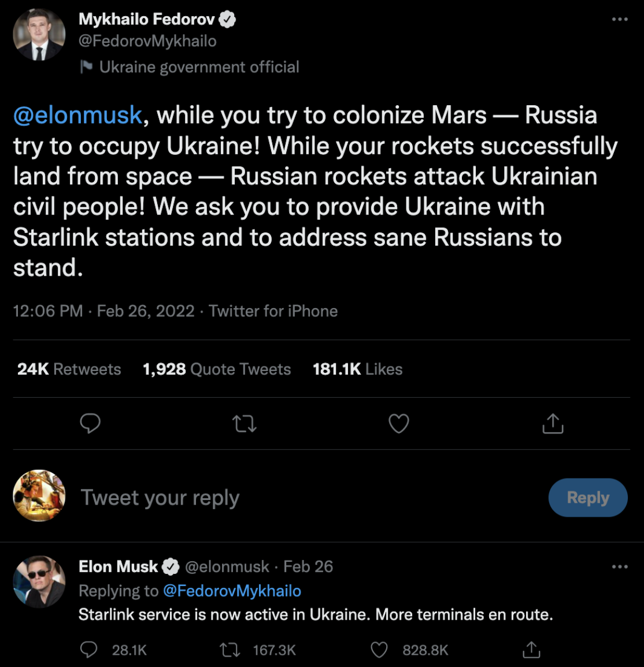Open more options on Fedorov's tweet
This screenshot has width=644, height=667.
[x=620, y=20]
